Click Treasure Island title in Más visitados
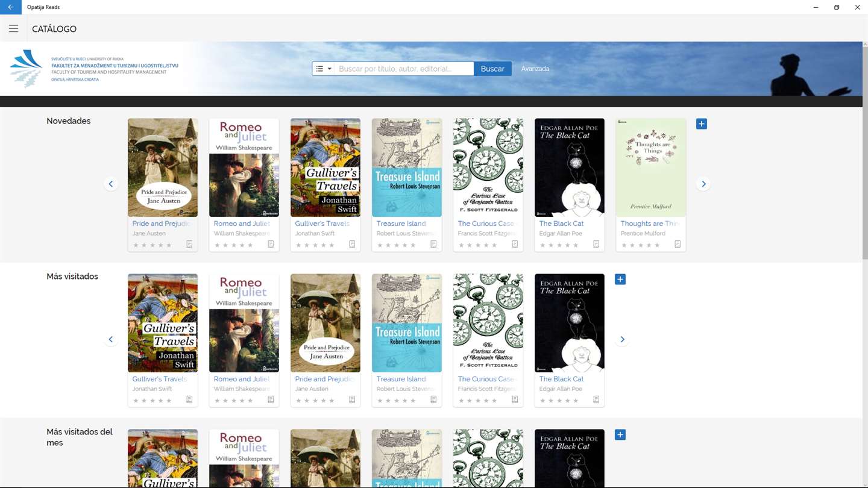This screenshot has width=868, height=488. pyautogui.click(x=401, y=379)
